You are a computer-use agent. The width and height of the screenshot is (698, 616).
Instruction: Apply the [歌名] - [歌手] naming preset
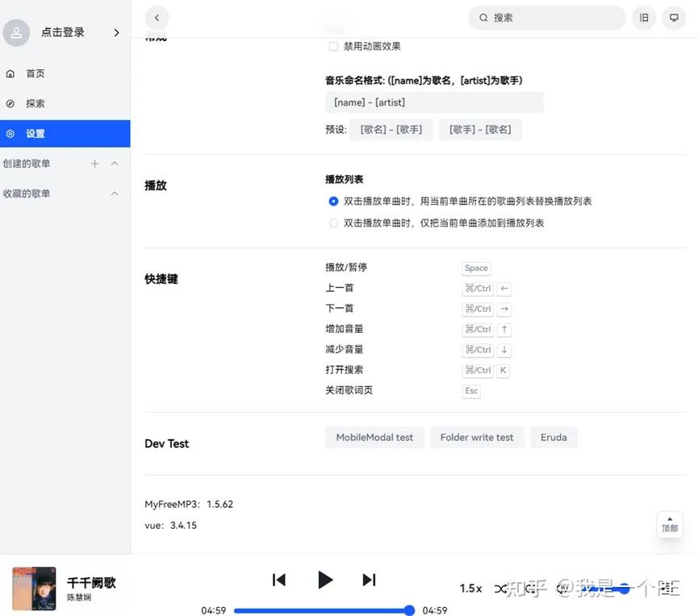[x=391, y=128]
